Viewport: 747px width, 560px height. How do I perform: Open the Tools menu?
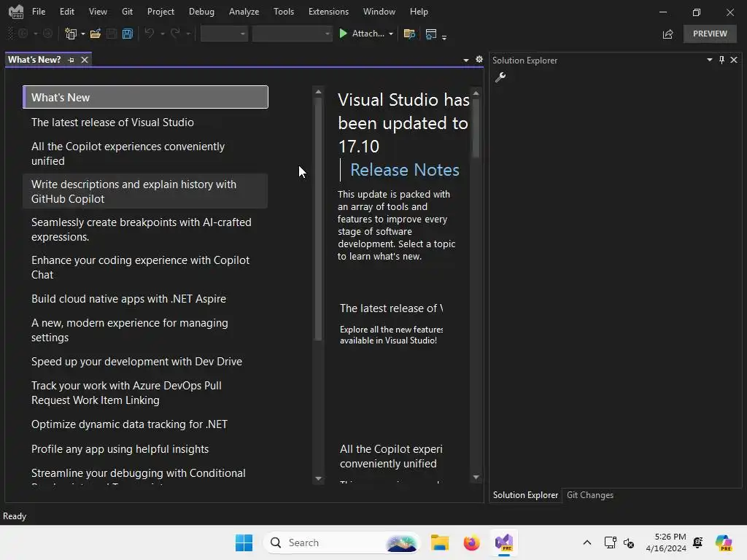point(284,12)
